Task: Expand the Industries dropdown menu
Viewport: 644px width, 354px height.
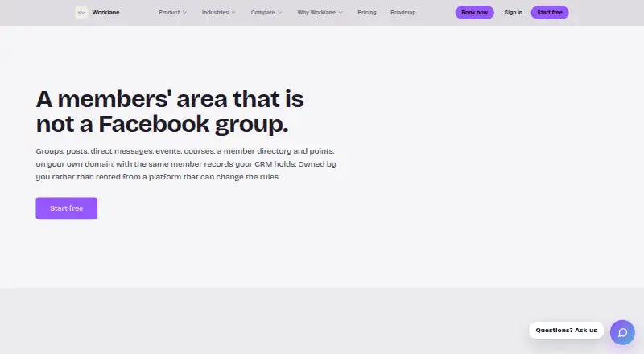Action: pyautogui.click(x=218, y=13)
